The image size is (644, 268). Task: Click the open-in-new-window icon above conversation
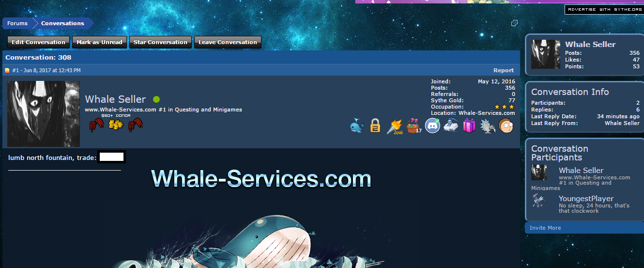click(x=515, y=23)
